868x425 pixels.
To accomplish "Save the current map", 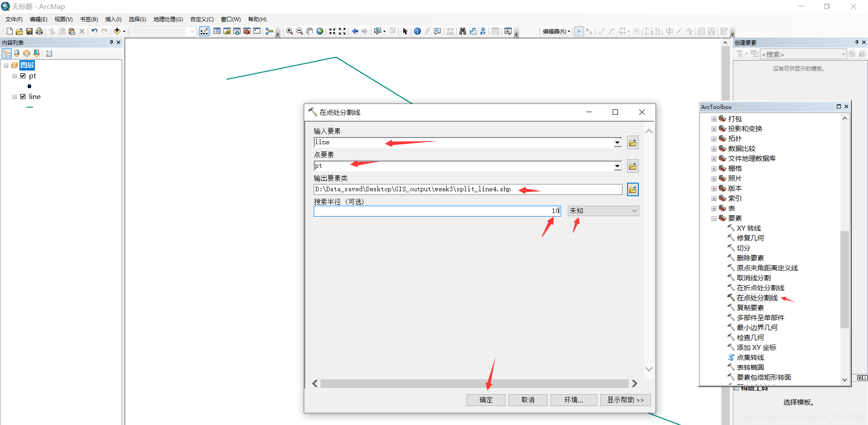I will (29, 31).
